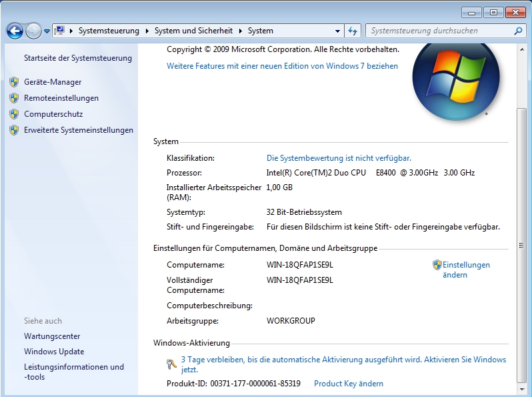The height and width of the screenshot is (397, 532).
Task: Click Product Key ändern
Action: pos(349,384)
